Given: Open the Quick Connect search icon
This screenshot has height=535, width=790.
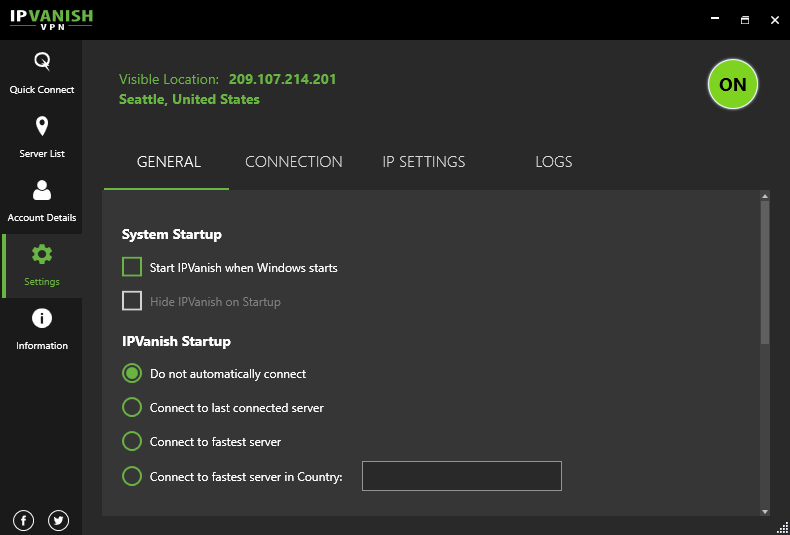Looking at the screenshot, I should click(x=42, y=62).
